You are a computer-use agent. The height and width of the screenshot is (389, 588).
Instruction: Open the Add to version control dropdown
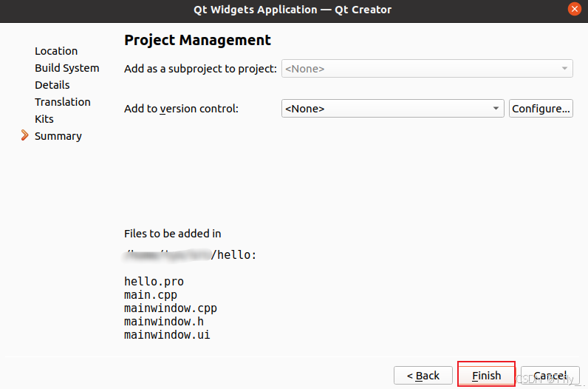point(393,109)
